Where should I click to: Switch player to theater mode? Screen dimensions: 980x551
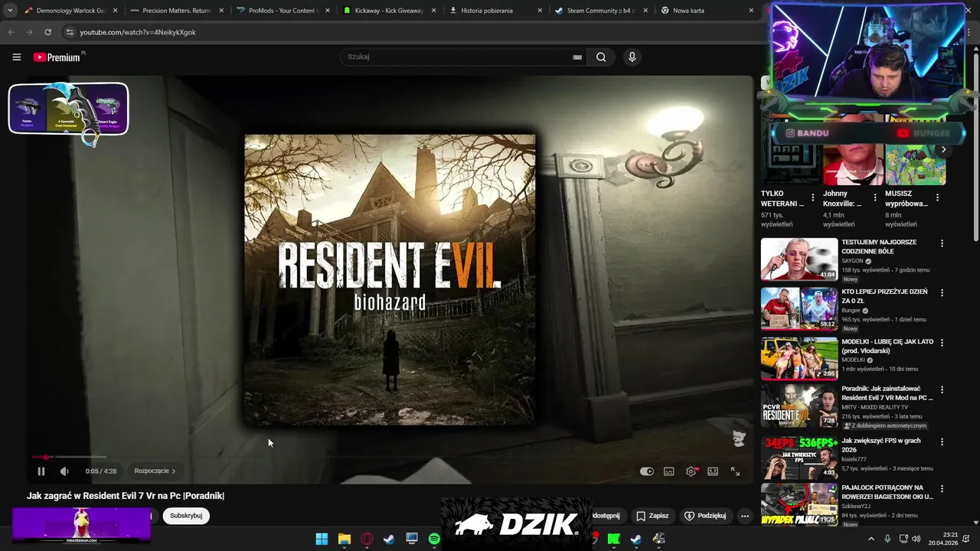pos(713,471)
